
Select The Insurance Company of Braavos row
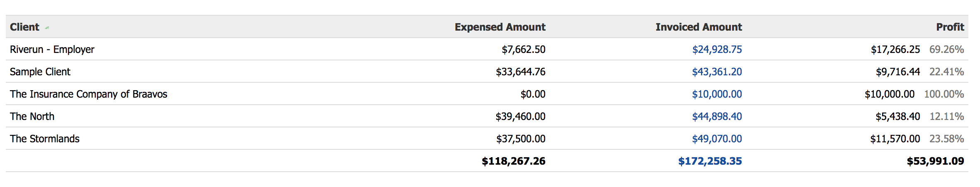pyautogui.click(x=487, y=94)
